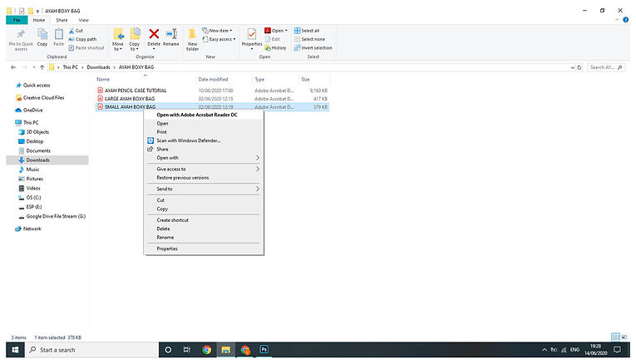Switch to the View ribbon tab
636x364 pixels.
pyautogui.click(x=84, y=20)
